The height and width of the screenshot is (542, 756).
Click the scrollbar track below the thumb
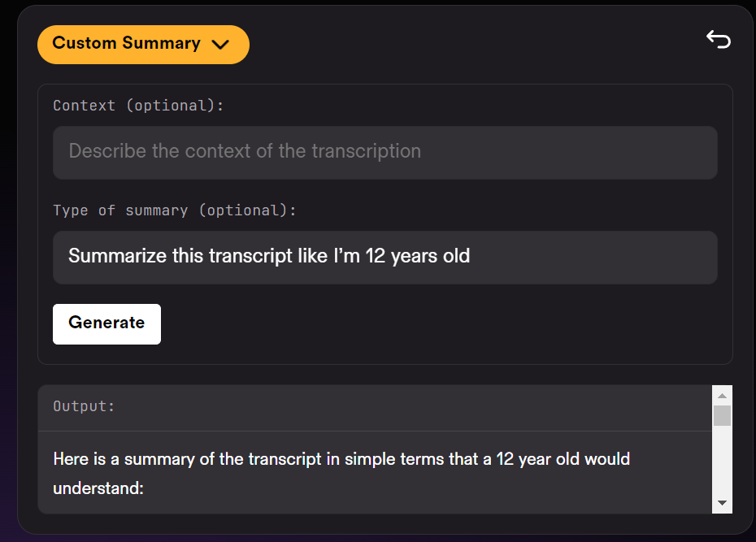pyautogui.click(x=722, y=463)
